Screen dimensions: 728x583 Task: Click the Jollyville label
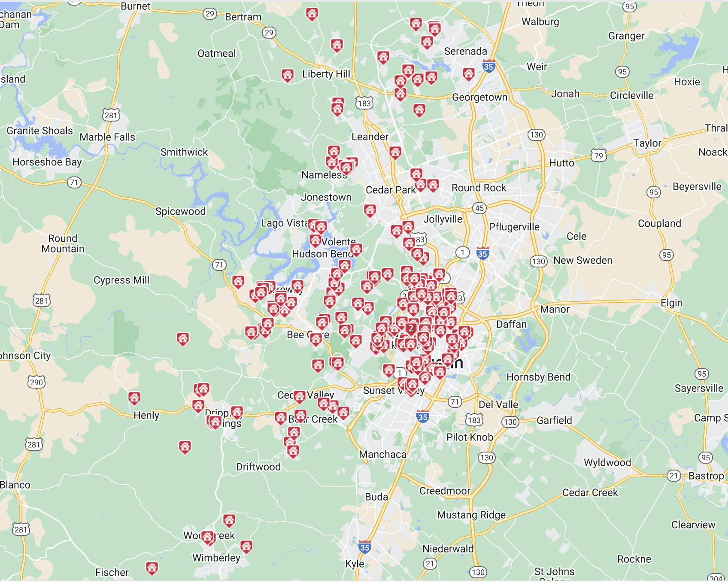443,219
